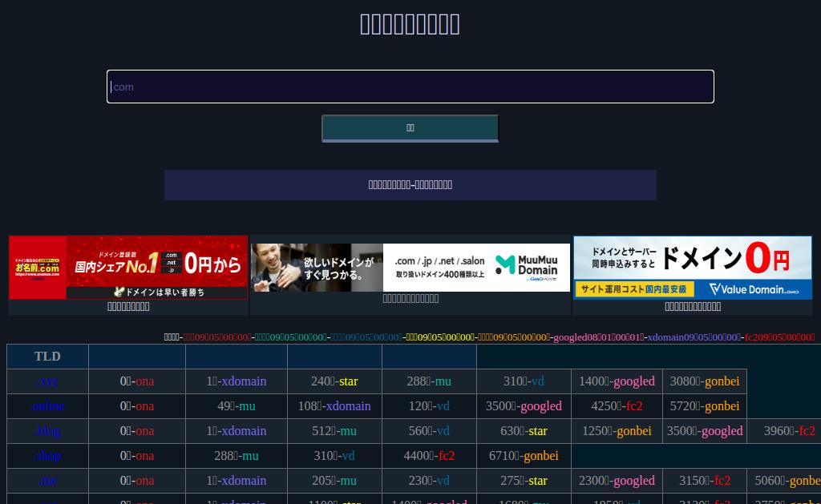
Task: Click the googled update-time legend entry
Action: click(598, 337)
